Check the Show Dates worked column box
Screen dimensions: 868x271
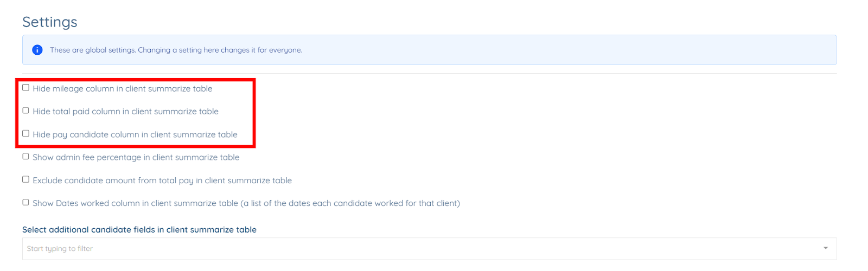pos(25,202)
